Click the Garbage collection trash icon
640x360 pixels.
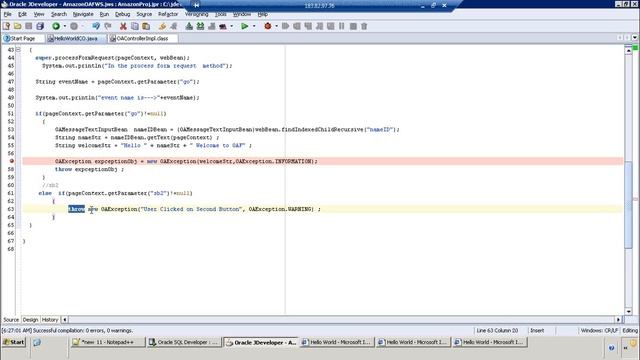tap(364, 26)
